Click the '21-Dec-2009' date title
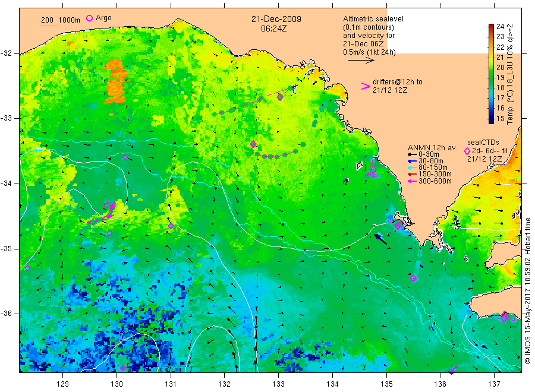The width and height of the screenshot is (535, 392). (x=276, y=19)
